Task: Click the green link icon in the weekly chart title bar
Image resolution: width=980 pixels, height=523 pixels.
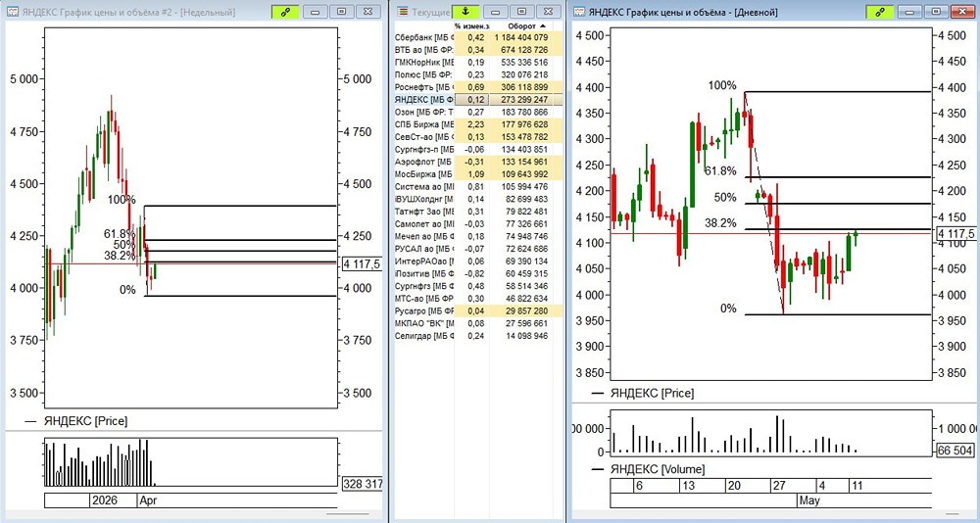Action: coord(285,12)
